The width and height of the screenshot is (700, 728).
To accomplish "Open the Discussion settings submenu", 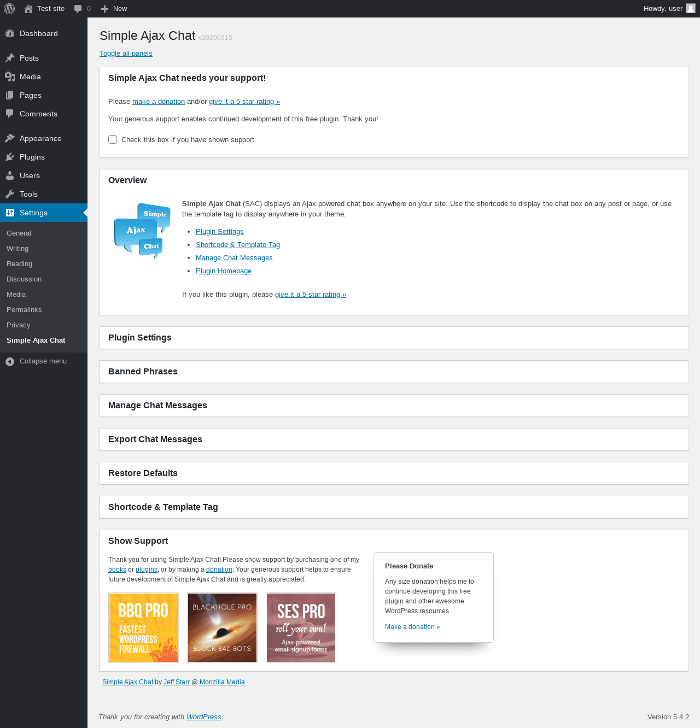I will coord(24,279).
